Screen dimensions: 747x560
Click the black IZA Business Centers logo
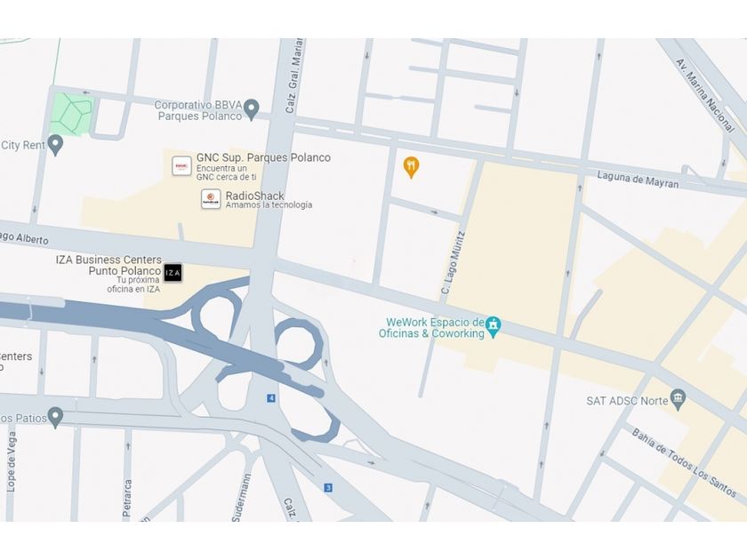point(173,272)
